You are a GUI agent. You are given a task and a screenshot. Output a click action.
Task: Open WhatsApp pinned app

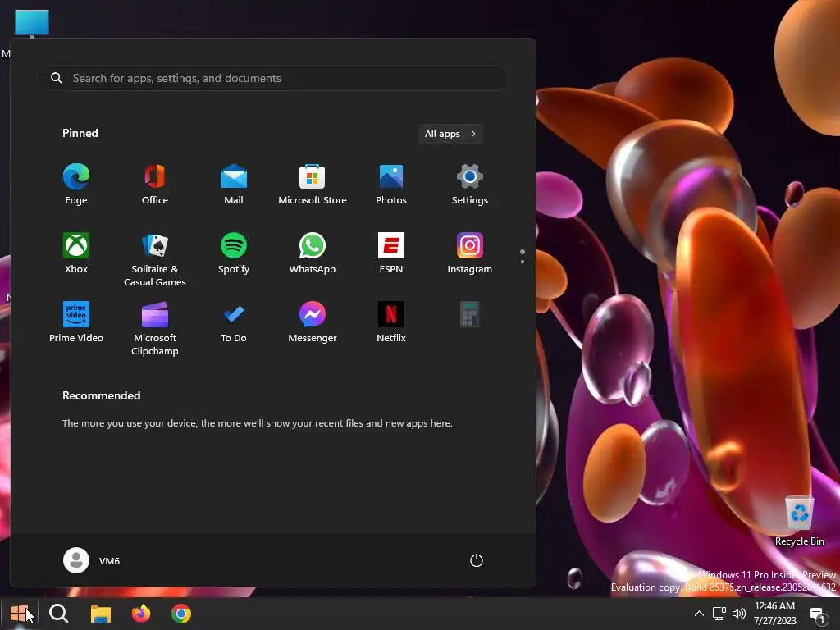point(313,253)
